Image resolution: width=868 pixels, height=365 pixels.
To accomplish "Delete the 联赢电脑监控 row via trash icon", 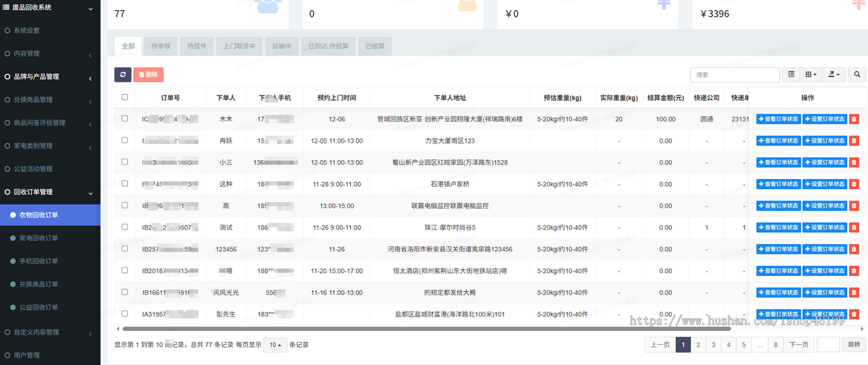I will click(854, 206).
